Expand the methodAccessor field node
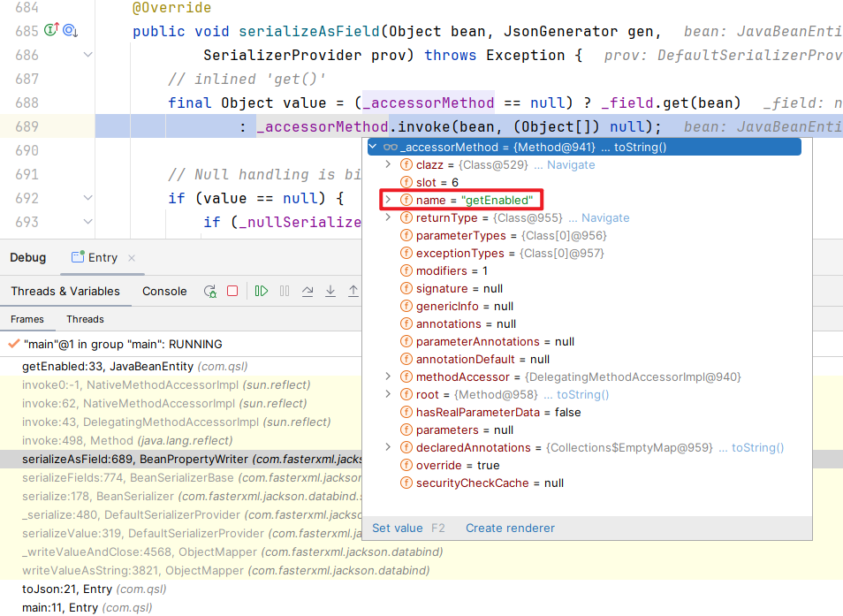This screenshot has height=616, width=843. [x=387, y=376]
